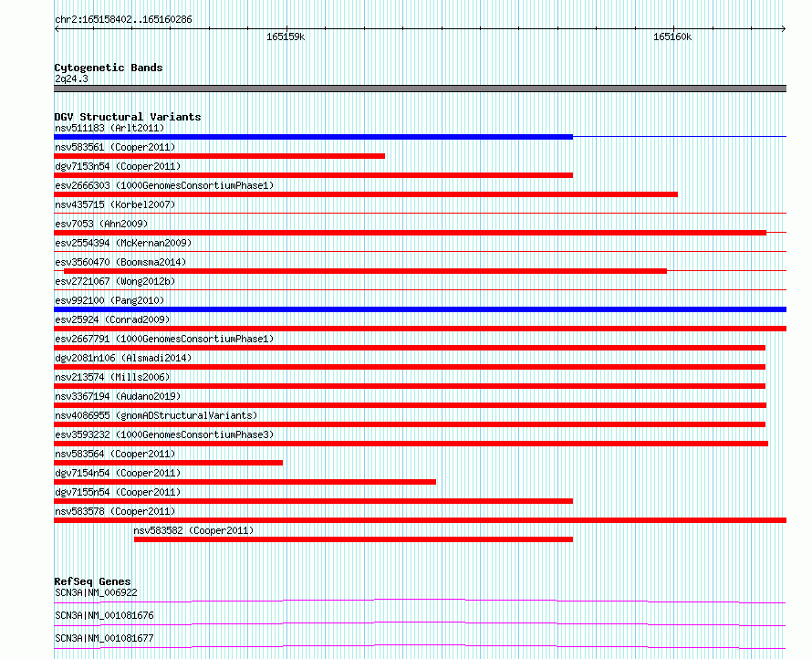Click the 165159k ruler tick label

click(x=286, y=37)
